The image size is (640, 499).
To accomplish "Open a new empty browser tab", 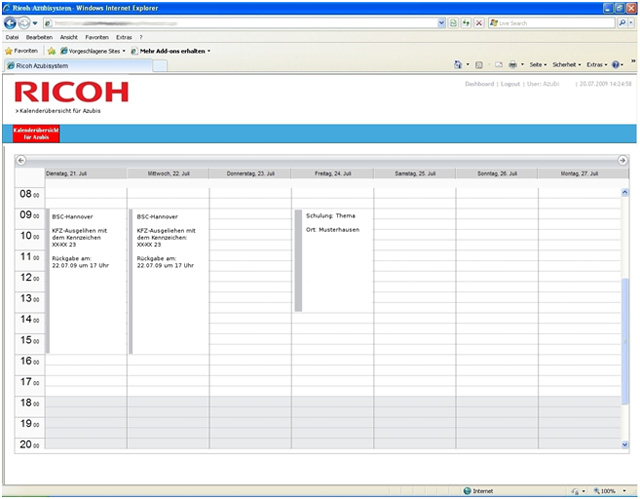I will tap(160, 66).
